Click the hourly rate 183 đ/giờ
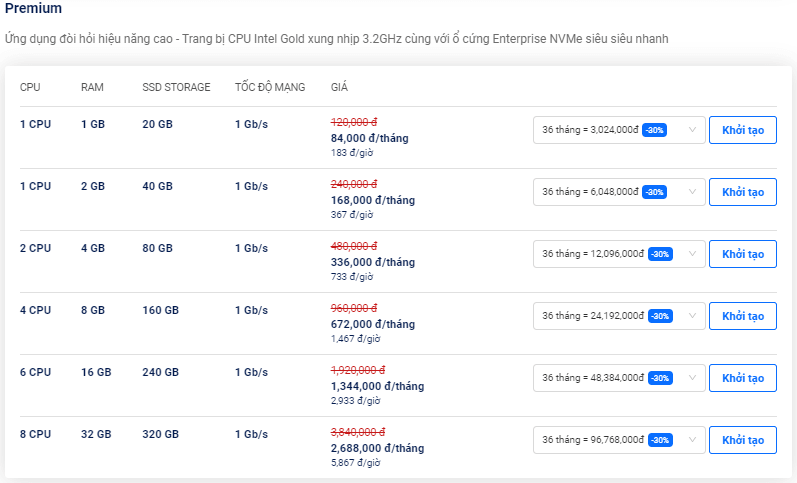 tap(352, 153)
